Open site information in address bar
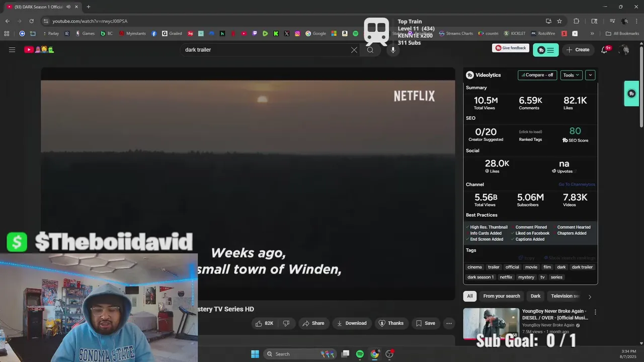 (x=46, y=21)
